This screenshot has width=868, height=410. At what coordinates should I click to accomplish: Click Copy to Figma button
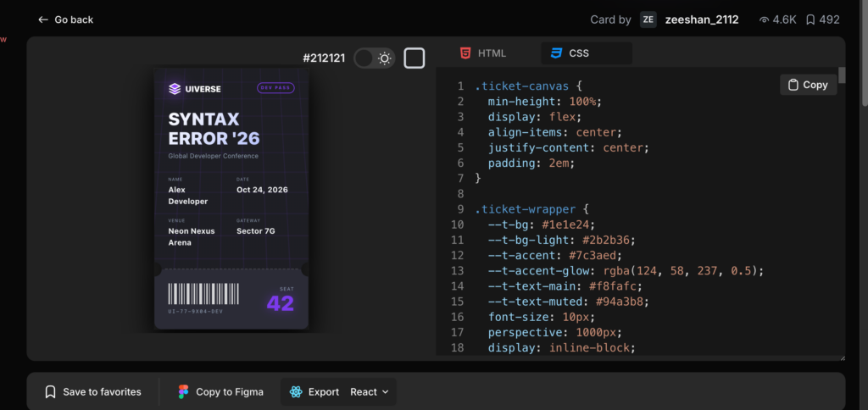[x=221, y=391]
